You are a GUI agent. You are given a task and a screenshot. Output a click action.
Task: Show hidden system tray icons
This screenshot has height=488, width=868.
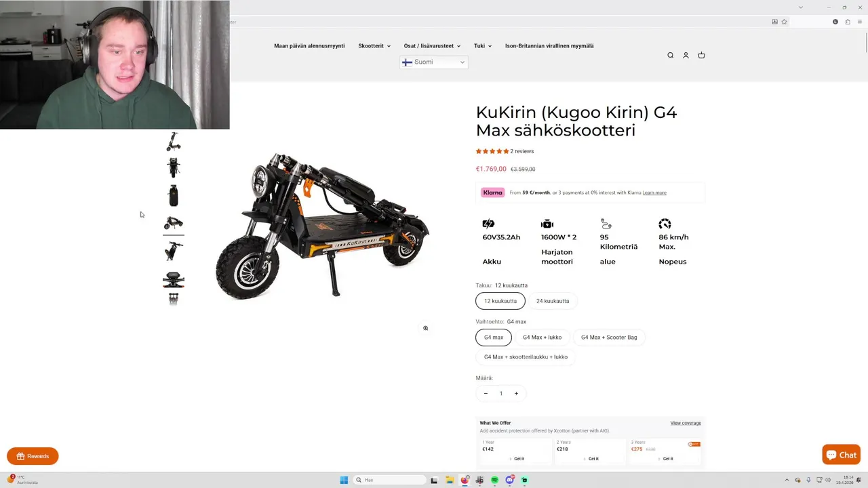pos(787,480)
